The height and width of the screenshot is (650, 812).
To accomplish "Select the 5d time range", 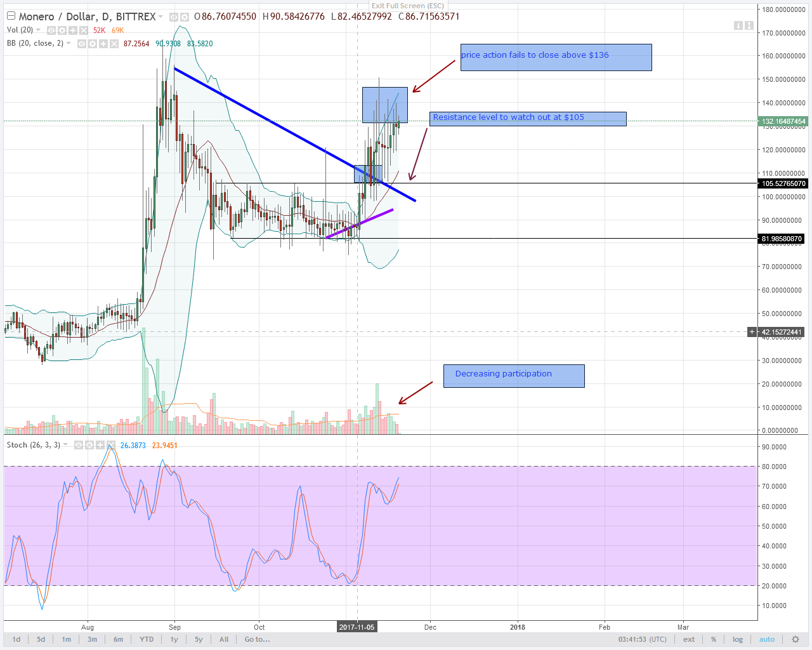I will pos(41,639).
